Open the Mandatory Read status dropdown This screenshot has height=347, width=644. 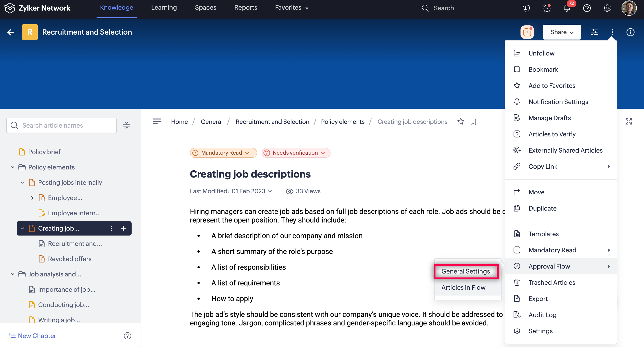(x=223, y=153)
